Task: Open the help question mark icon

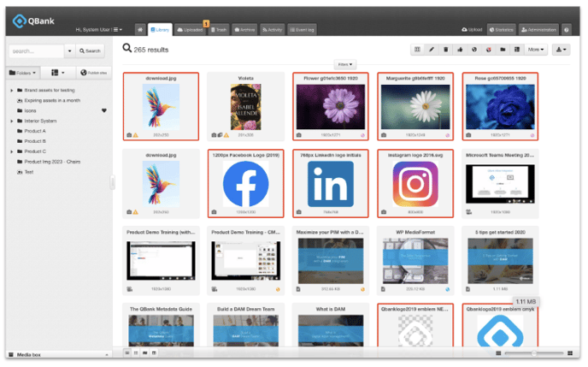Action: (x=567, y=30)
